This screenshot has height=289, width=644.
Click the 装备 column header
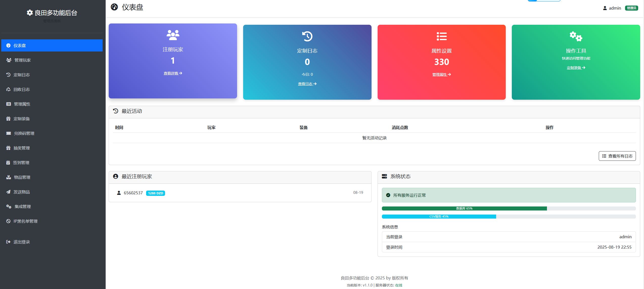click(x=304, y=127)
